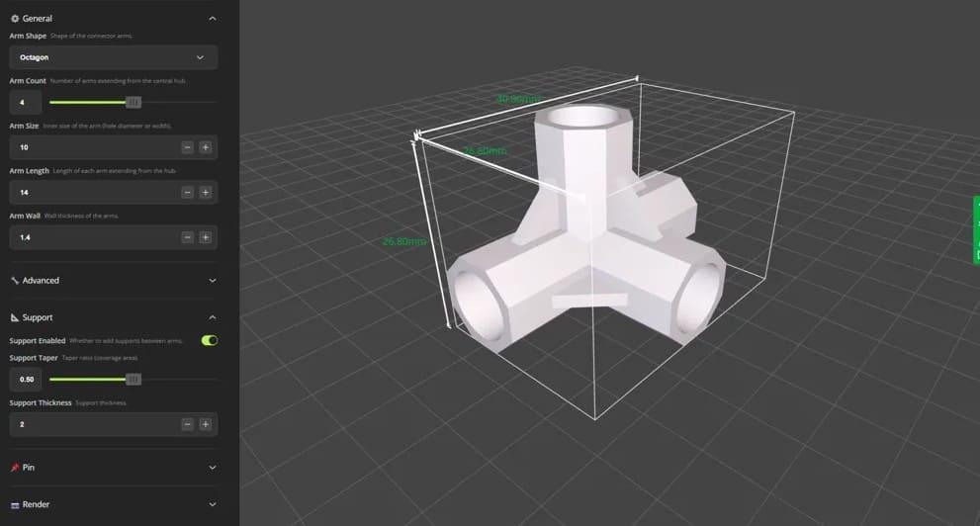
Task: Click the Pin section pushpin icon
Action: click(15, 468)
